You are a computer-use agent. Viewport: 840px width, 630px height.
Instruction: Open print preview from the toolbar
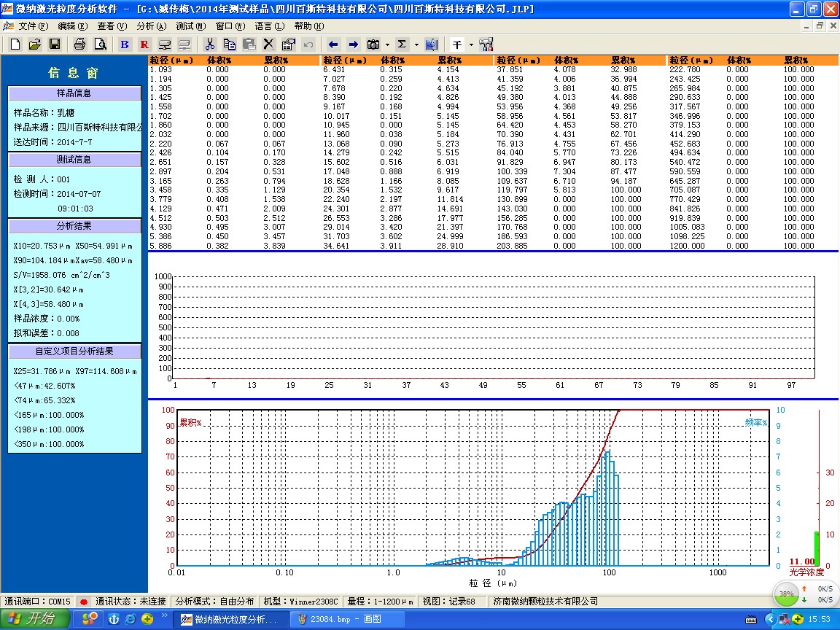click(100, 44)
